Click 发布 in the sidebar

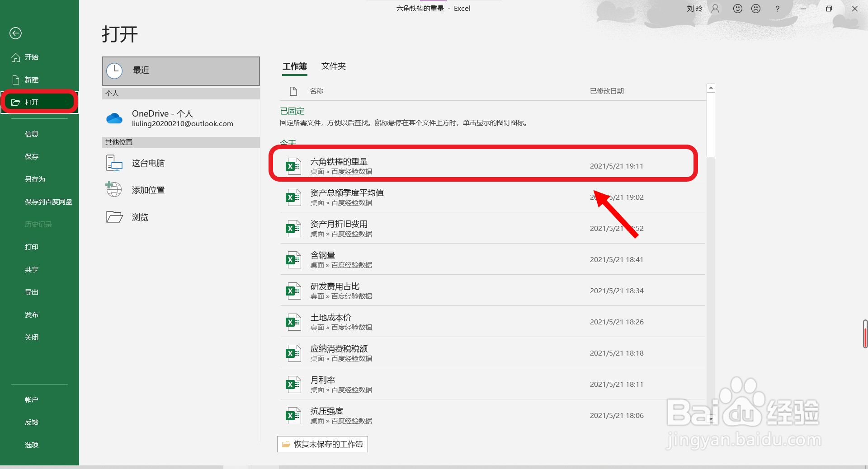[31, 314]
